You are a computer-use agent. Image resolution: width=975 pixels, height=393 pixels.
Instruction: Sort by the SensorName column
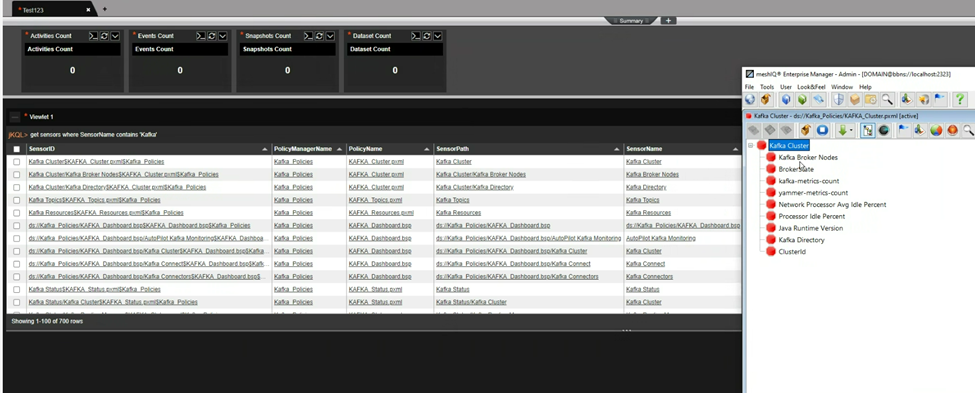[x=682, y=149]
